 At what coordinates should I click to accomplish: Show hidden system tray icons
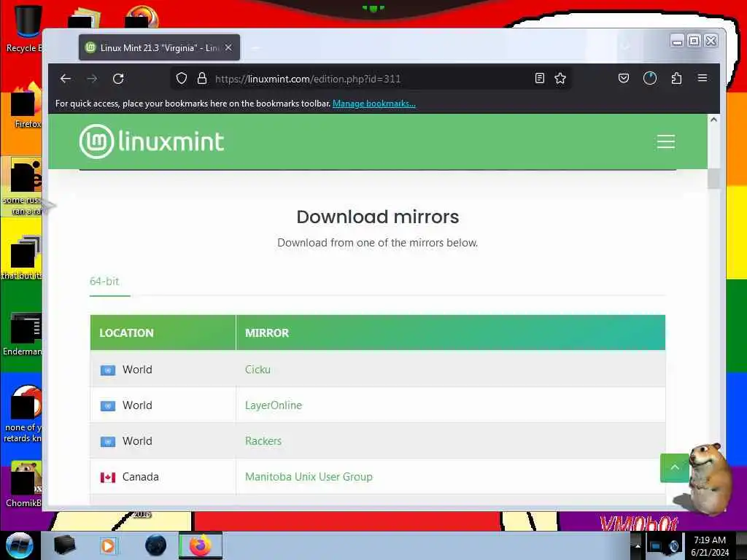[x=638, y=546]
